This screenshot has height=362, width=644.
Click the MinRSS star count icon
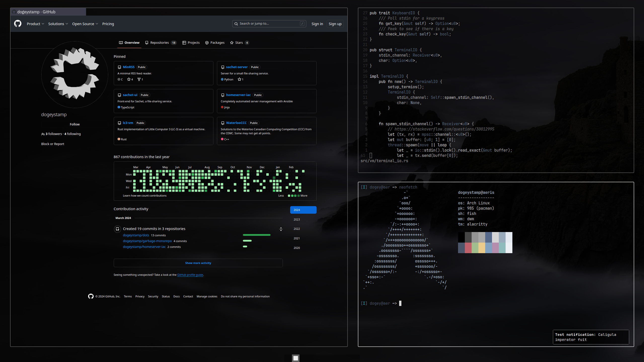[x=129, y=79]
